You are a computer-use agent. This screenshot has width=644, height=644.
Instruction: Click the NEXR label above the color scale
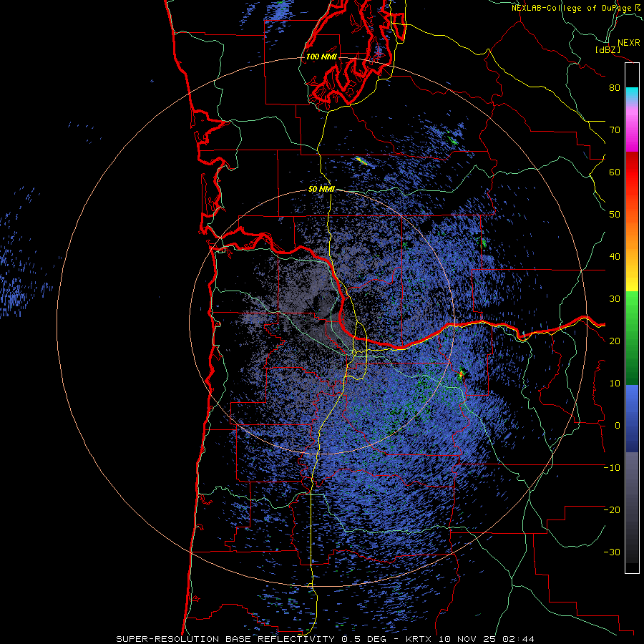[628, 43]
